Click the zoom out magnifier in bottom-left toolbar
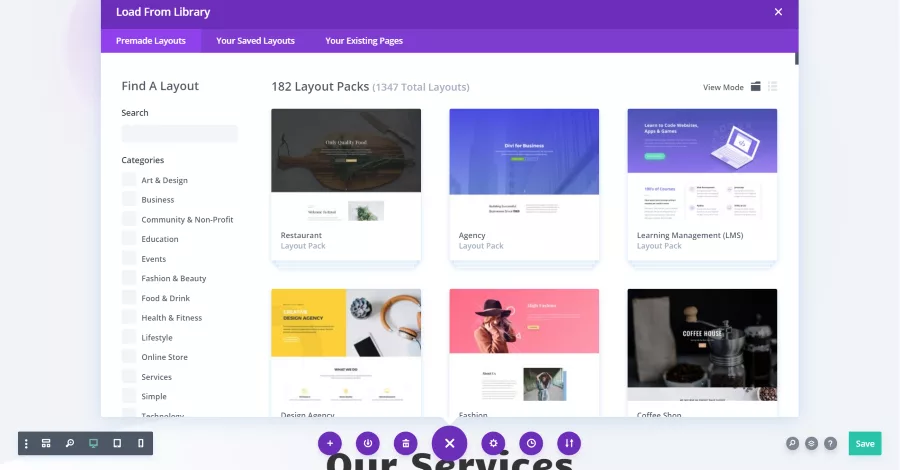The width and height of the screenshot is (900, 470). coord(69,444)
